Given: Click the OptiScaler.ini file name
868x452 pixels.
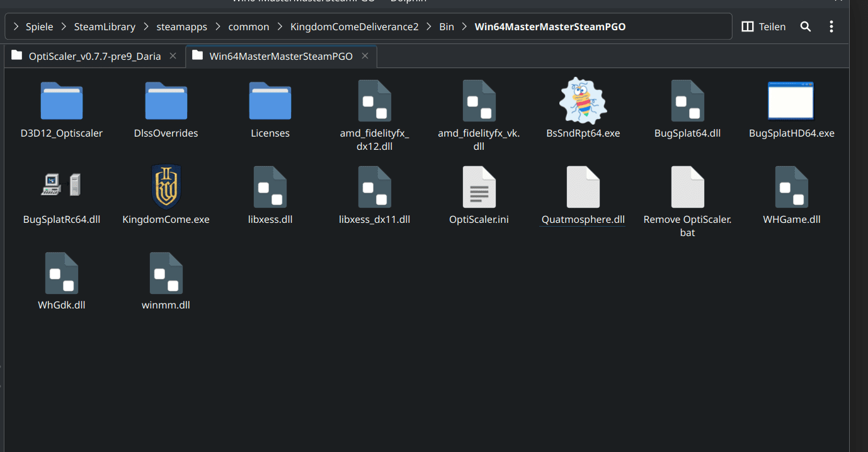Looking at the screenshot, I should (479, 220).
